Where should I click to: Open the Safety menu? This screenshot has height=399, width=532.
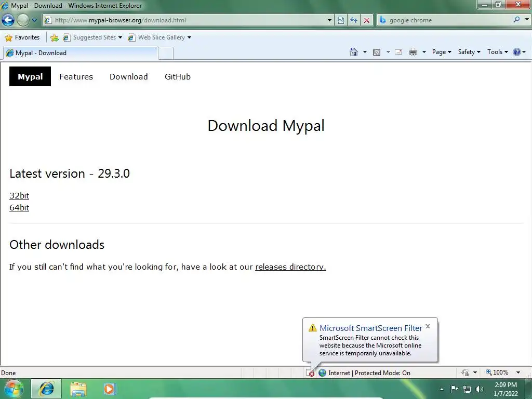pos(469,52)
